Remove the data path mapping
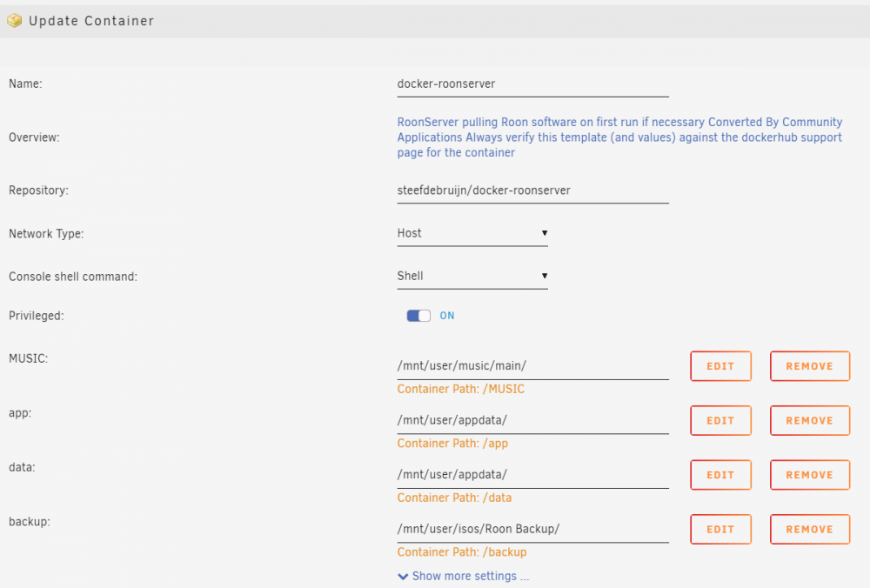Viewport: 870px width, 588px height. [x=809, y=475]
